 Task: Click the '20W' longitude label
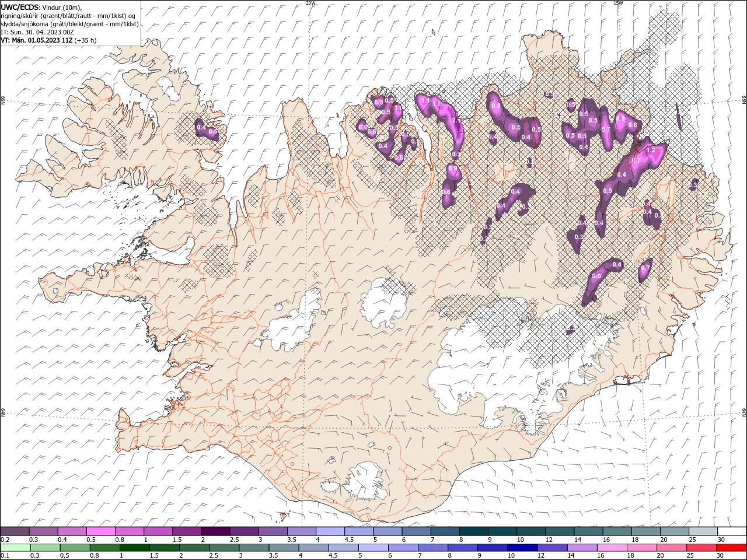[310, 3]
